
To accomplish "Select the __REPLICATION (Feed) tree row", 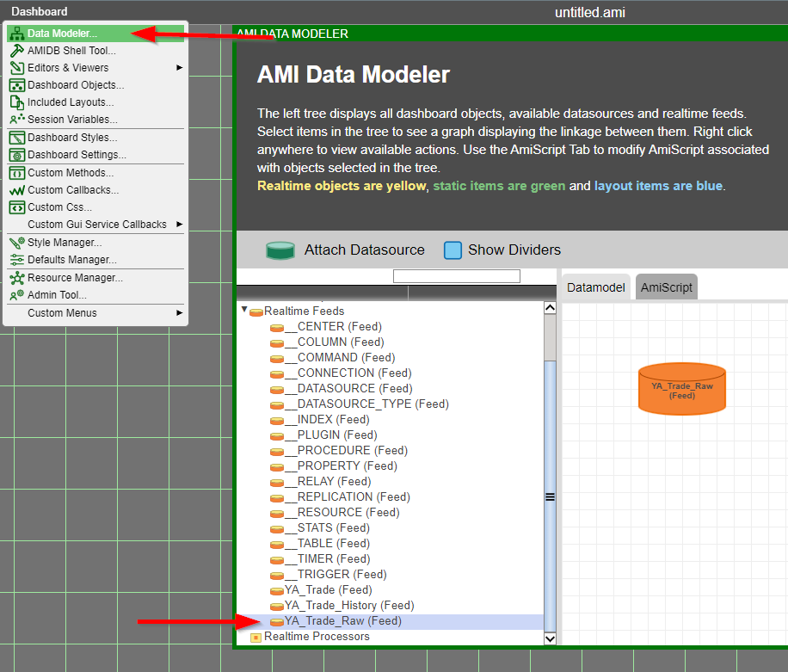I will tap(390, 497).
